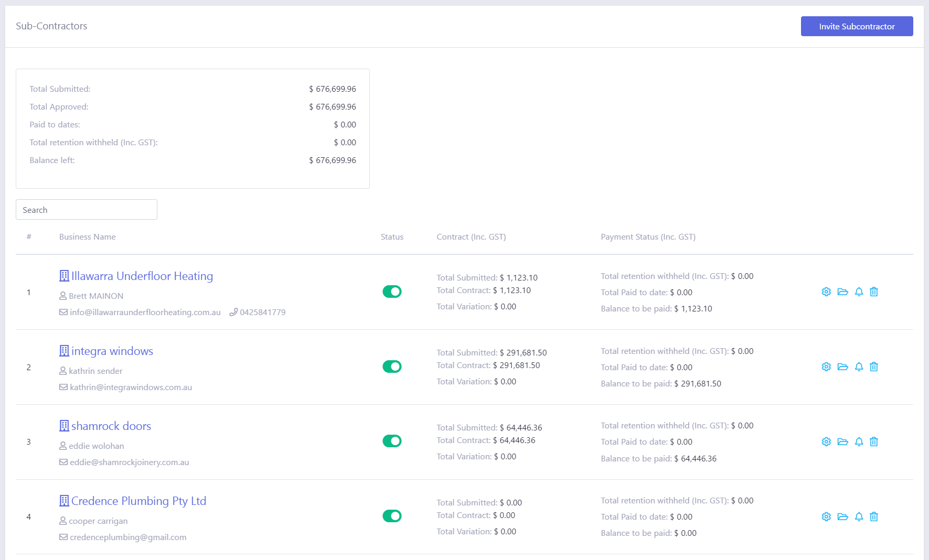Click person icon beside Brett MAINON
Viewport: 929px width, 560px height.
pyautogui.click(x=63, y=296)
